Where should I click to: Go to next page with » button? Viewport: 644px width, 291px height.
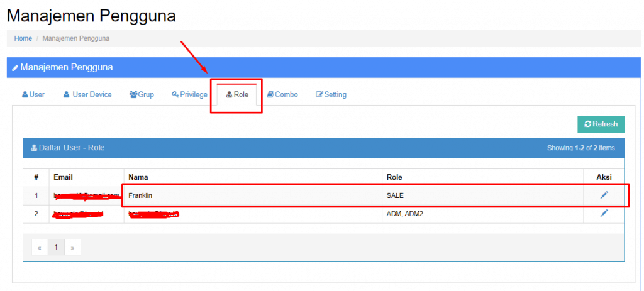coord(72,248)
